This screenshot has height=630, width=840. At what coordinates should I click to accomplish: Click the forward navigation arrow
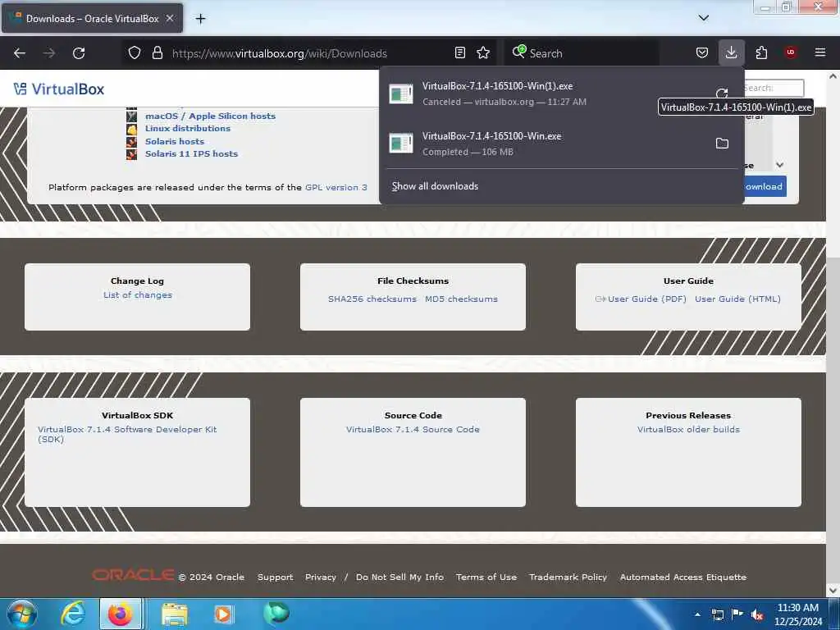[x=49, y=53]
